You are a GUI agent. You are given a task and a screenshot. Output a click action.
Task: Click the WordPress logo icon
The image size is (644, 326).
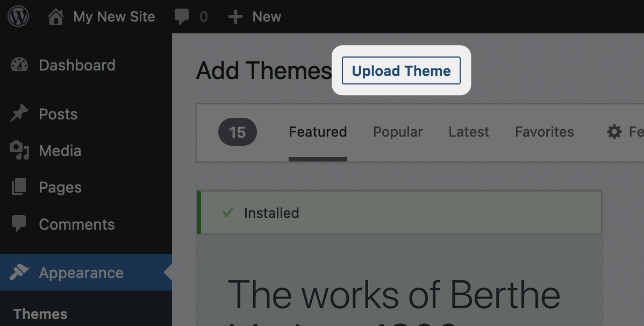pyautogui.click(x=18, y=17)
